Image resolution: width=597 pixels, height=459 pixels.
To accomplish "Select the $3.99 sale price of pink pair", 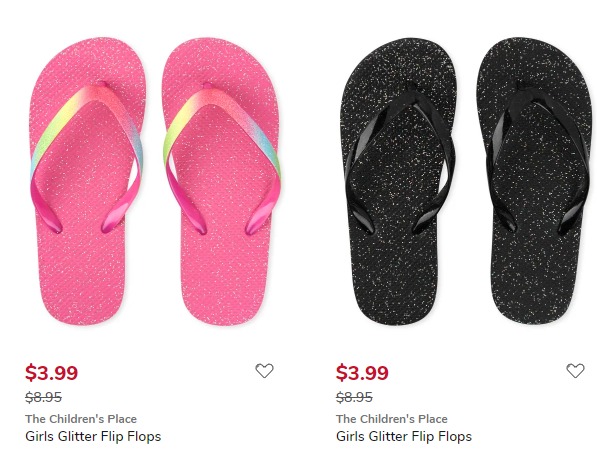I will pos(51,372).
